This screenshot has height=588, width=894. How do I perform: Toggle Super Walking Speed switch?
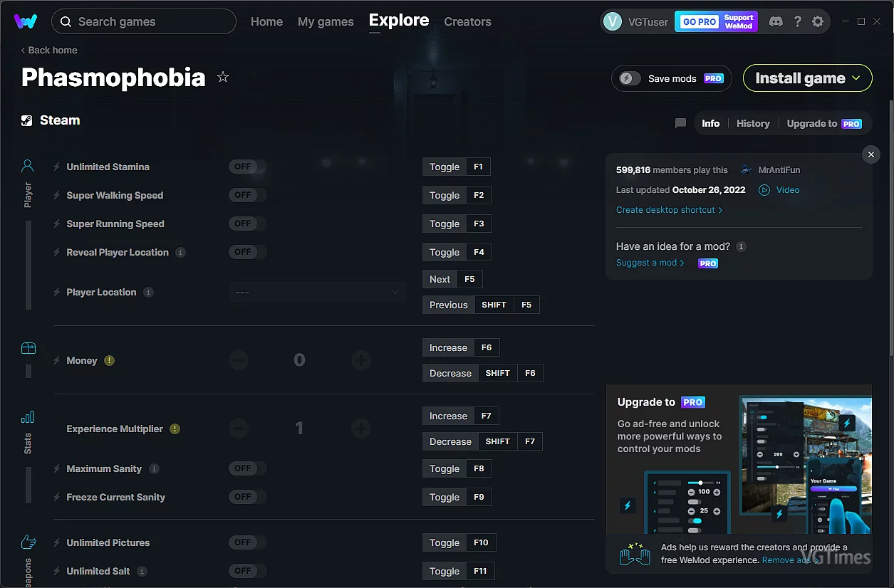point(247,195)
